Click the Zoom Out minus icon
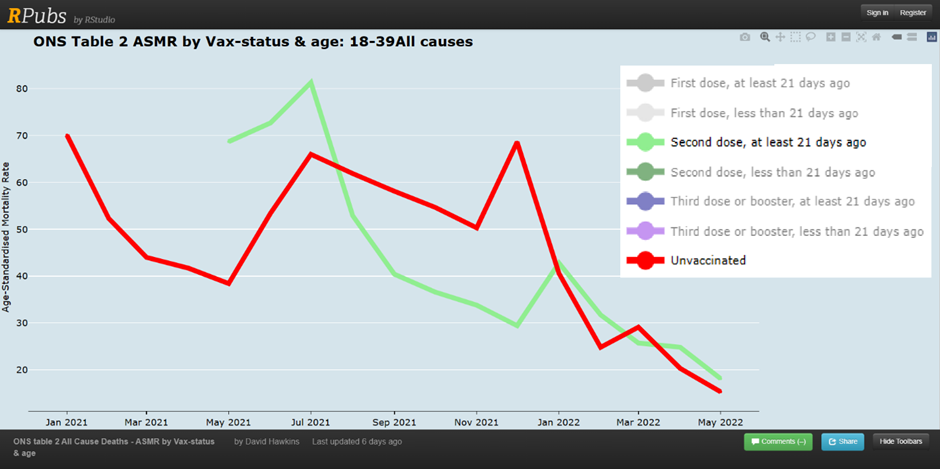The image size is (940, 469). (846, 37)
